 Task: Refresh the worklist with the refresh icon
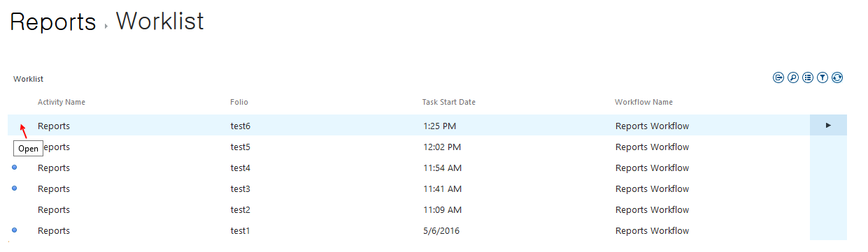tap(837, 77)
